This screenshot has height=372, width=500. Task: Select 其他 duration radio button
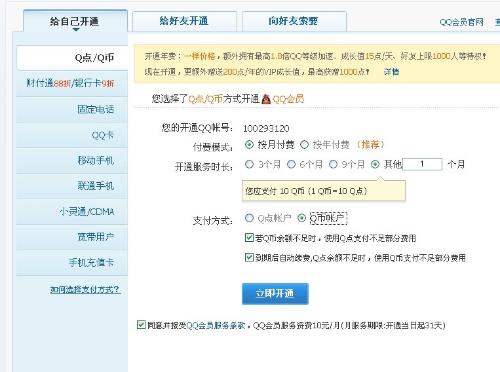[375, 164]
